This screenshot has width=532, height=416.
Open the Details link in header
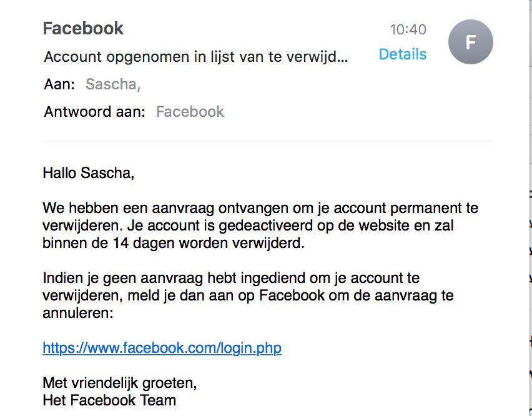[x=402, y=54]
